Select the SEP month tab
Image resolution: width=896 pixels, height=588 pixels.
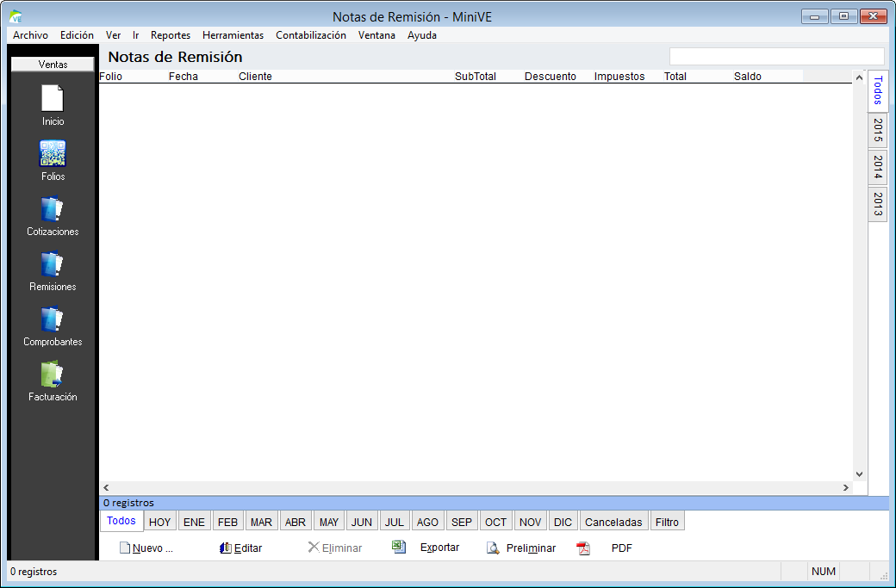pyautogui.click(x=461, y=522)
